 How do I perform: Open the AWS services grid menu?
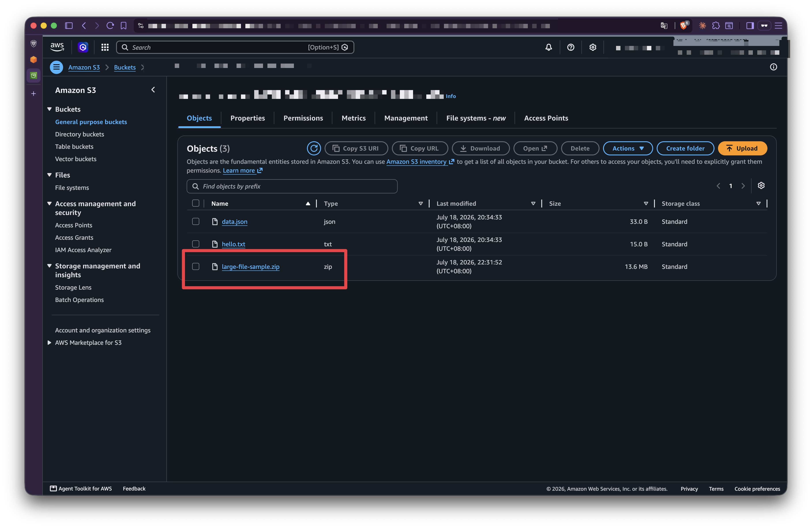click(x=105, y=47)
